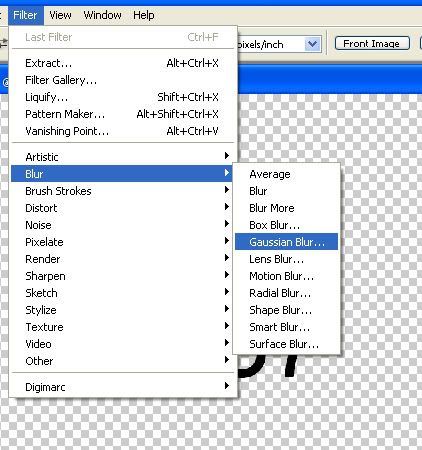This screenshot has height=450, width=422.
Task: Expand the Brush Strokes submenu
Action: click(122, 191)
